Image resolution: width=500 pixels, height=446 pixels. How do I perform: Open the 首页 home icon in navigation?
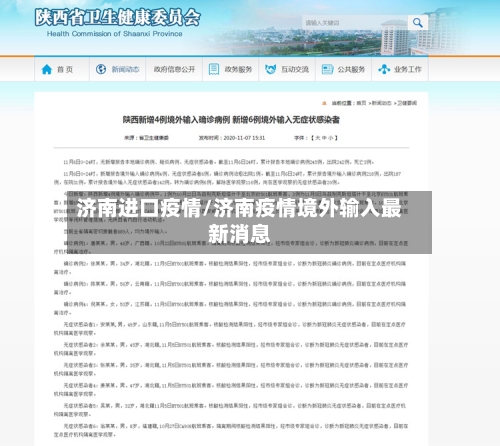click(47, 69)
